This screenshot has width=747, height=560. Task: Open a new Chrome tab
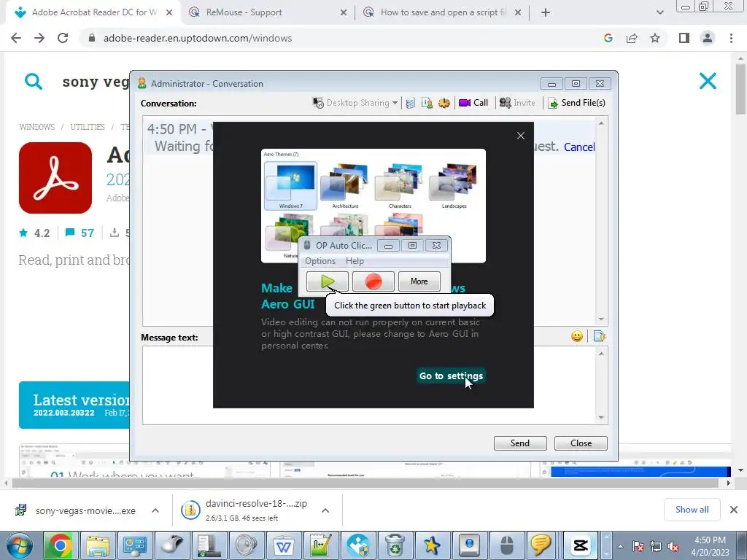[x=546, y=12]
